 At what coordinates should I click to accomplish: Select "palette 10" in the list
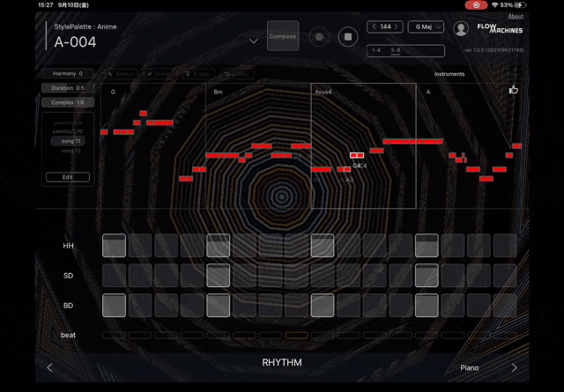(68, 131)
